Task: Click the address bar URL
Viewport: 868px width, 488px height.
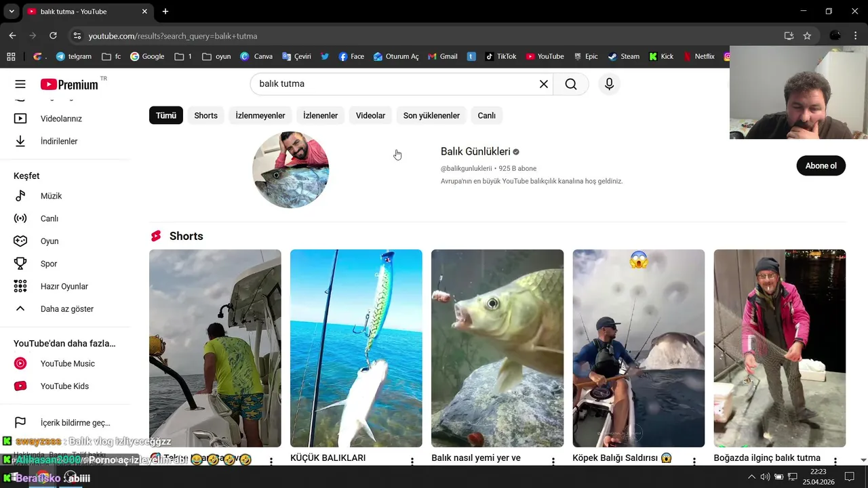Action: coord(173,36)
